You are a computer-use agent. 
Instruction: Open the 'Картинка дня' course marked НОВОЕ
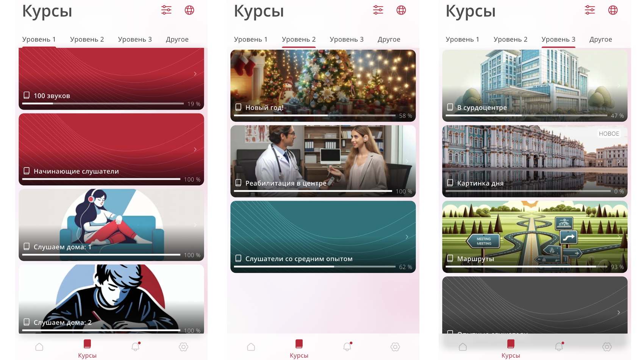pyautogui.click(x=534, y=161)
